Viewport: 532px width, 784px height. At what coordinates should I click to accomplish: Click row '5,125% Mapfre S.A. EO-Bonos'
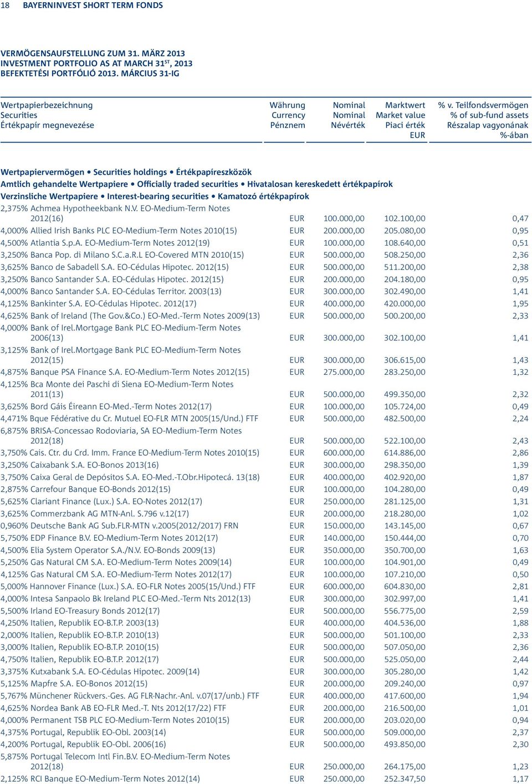coord(264,684)
